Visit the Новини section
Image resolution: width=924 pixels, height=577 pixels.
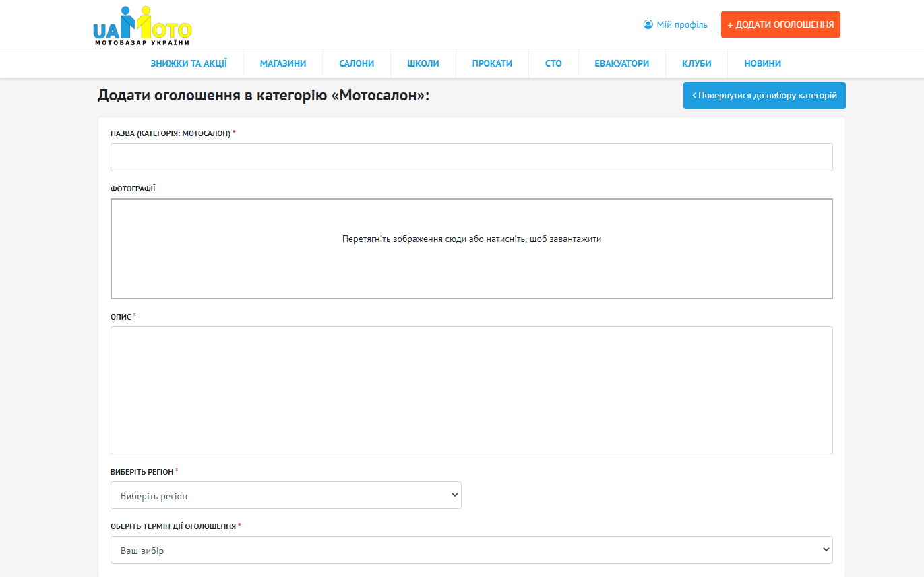(x=762, y=63)
